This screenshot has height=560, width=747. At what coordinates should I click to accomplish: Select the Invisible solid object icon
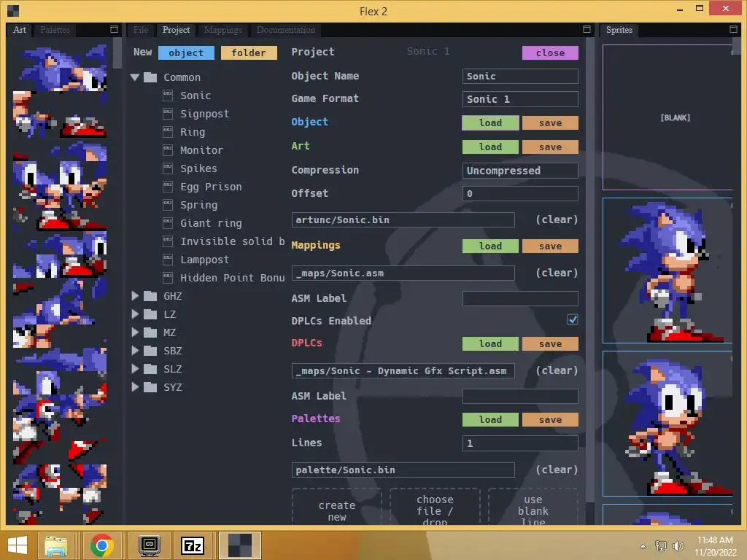(x=168, y=241)
